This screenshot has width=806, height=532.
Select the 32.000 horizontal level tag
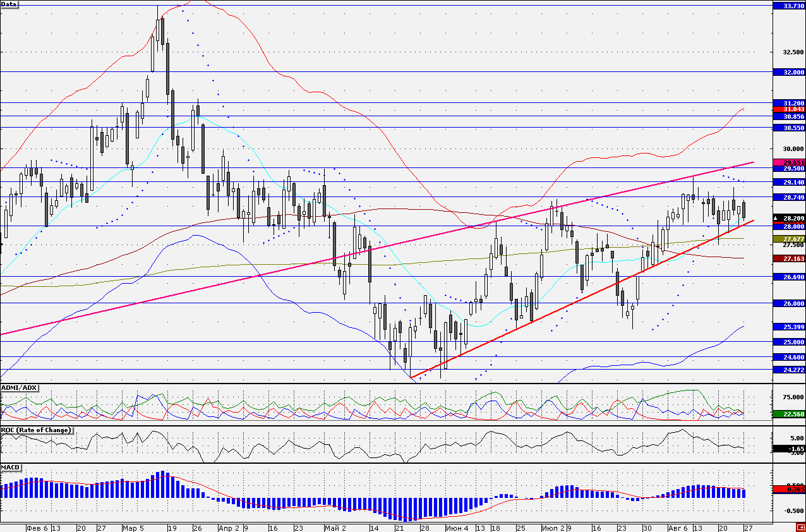[788, 73]
